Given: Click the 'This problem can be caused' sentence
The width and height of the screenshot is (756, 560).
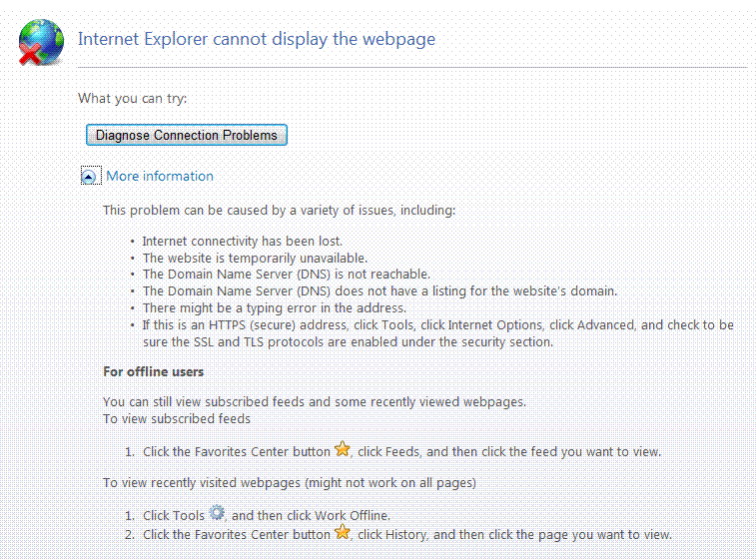Looking at the screenshot, I should coord(280,211).
